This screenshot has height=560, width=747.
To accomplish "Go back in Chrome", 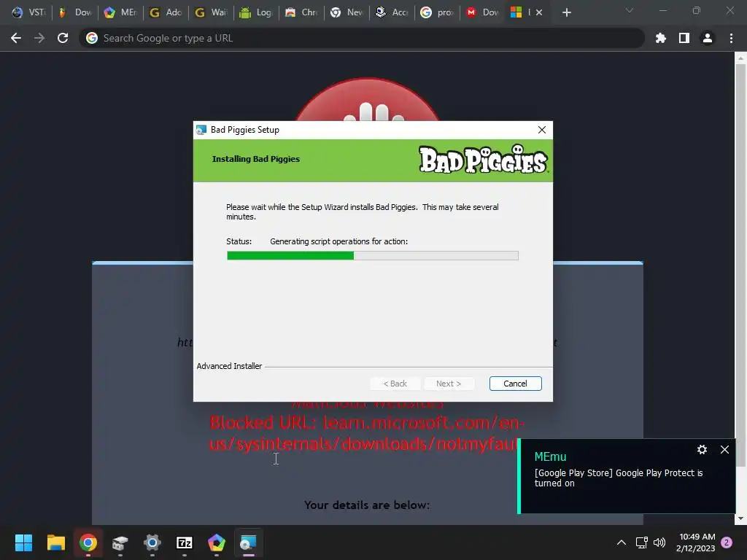I will 16,38.
